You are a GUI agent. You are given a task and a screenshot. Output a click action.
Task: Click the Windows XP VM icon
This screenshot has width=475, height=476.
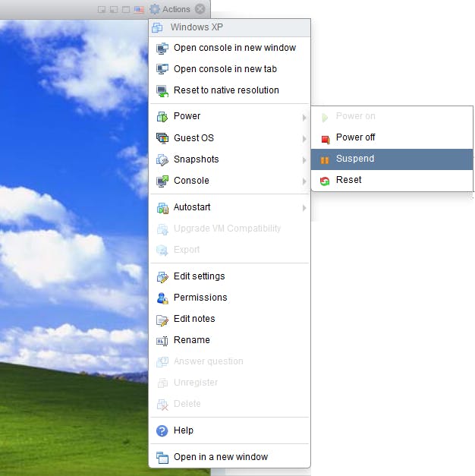(x=157, y=27)
